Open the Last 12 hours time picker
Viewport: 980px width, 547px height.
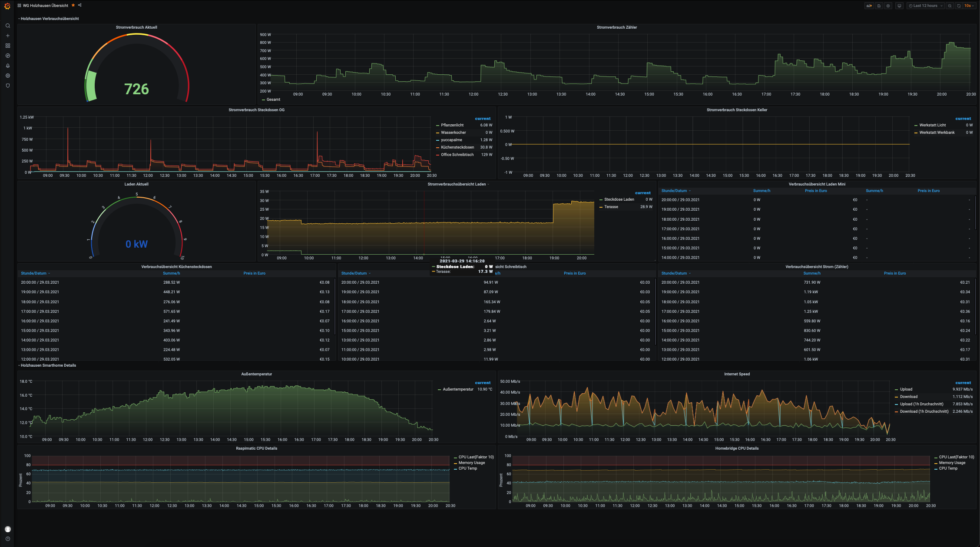pyautogui.click(x=925, y=6)
